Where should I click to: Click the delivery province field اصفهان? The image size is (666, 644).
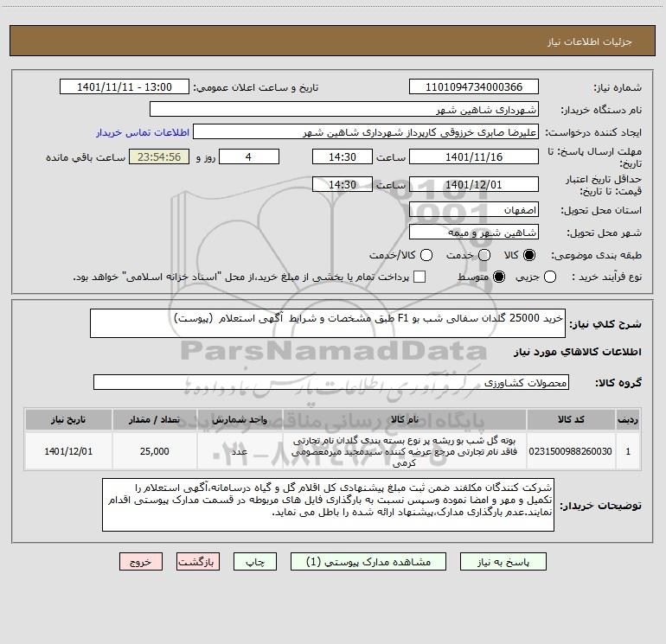474,210
